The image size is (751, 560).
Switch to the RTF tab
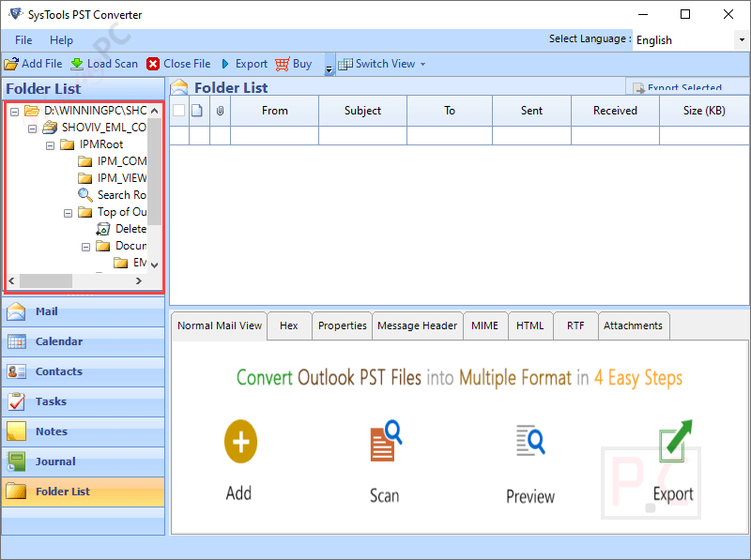click(575, 325)
